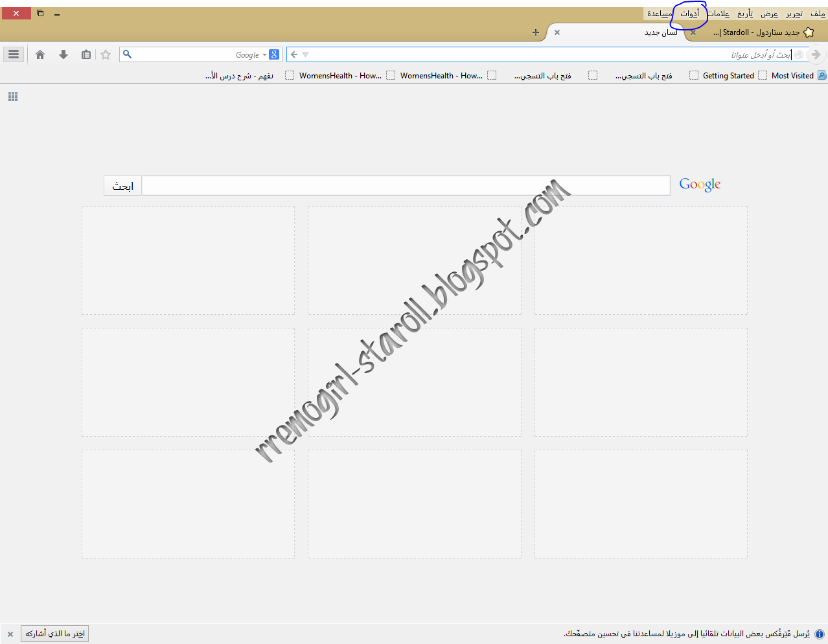Open a new tab with the plus button
Viewport: 828px width, 644px height.
coord(536,32)
